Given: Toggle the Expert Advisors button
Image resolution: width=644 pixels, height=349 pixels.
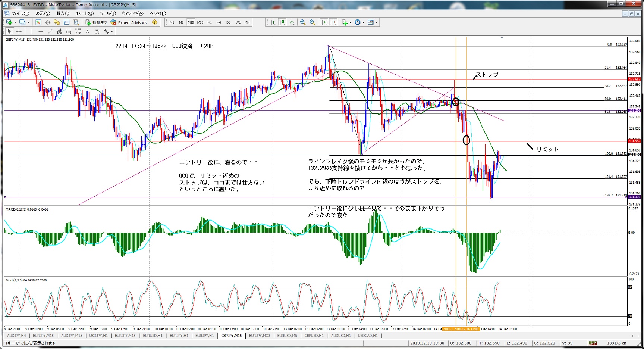Looking at the screenshot, I should coord(129,22).
